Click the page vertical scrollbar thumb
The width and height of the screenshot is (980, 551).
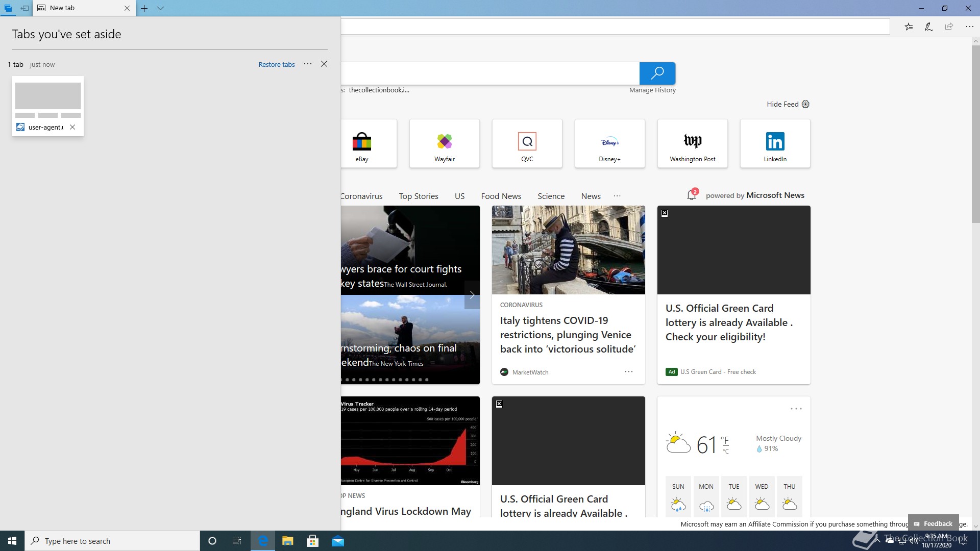tap(975, 134)
